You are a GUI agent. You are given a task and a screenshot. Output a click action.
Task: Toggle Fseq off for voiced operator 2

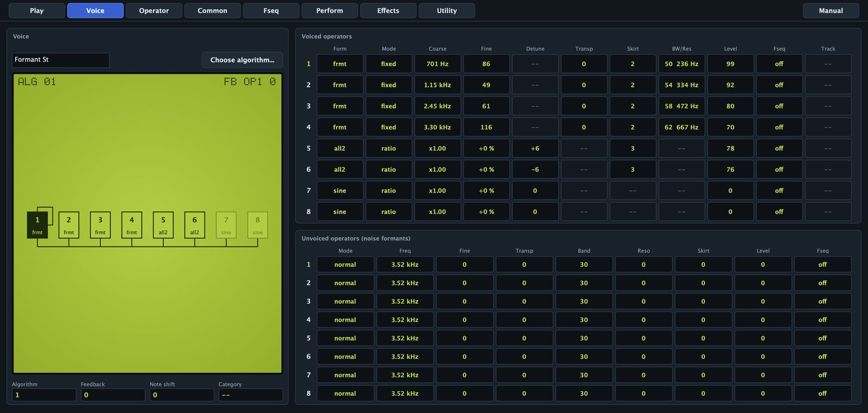click(779, 85)
